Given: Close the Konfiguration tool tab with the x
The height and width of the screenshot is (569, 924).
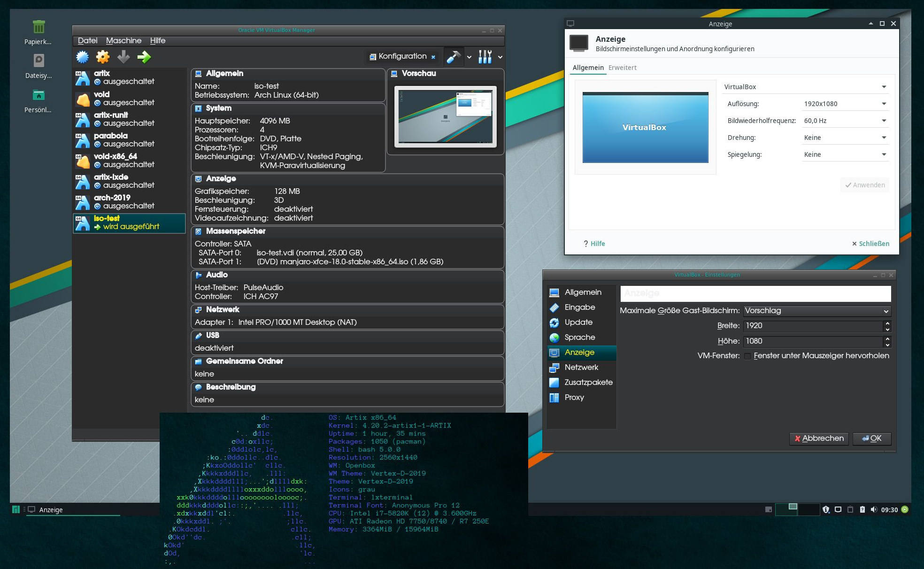Looking at the screenshot, I should click(433, 57).
